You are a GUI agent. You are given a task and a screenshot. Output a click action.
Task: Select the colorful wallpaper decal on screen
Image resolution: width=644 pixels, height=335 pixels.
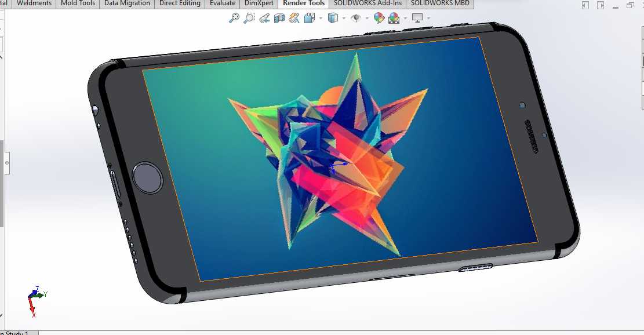(x=340, y=159)
